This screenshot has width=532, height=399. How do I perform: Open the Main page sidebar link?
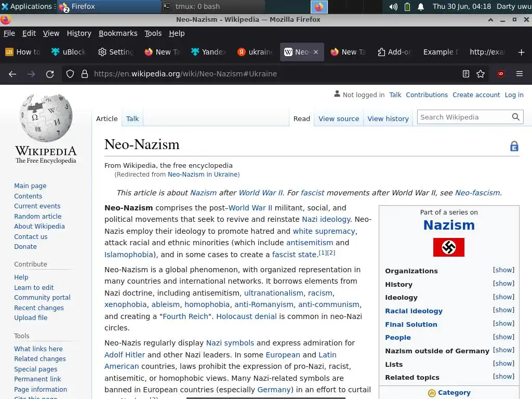[x=30, y=186]
